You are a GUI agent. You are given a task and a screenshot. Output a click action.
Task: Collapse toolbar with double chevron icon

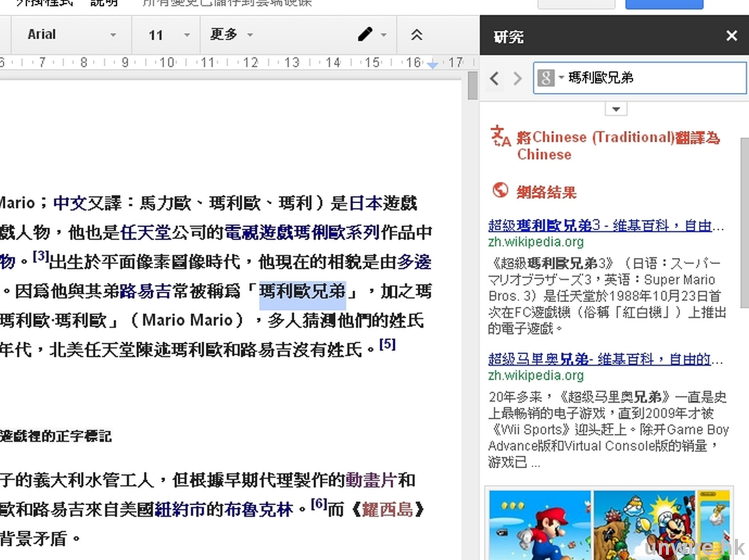coord(417,35)
